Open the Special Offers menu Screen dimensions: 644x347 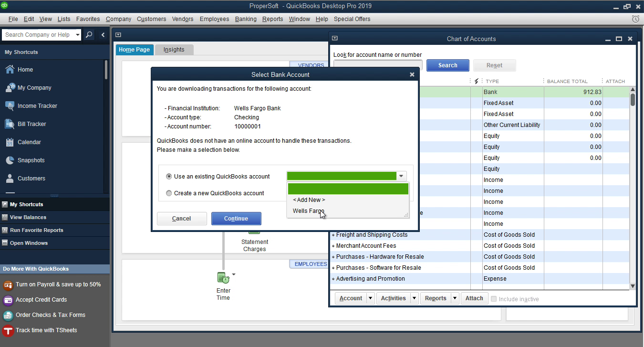352,19
